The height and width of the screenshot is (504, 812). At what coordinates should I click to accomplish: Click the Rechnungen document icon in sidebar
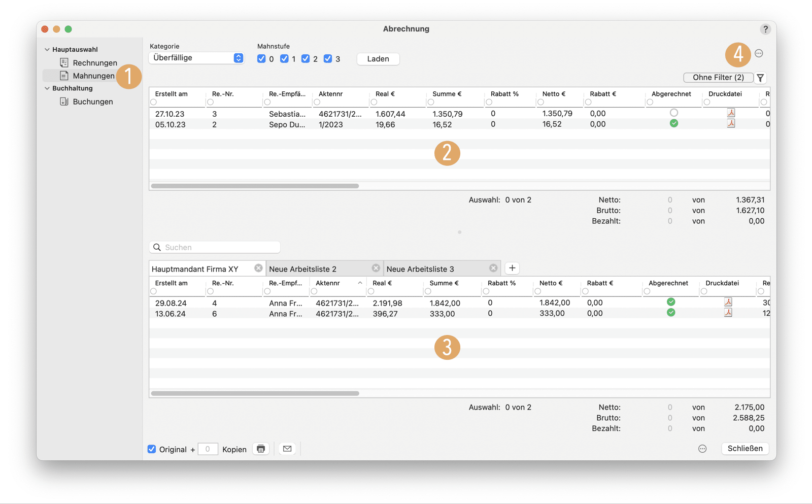pyautogui.click(x=64, y=62)
